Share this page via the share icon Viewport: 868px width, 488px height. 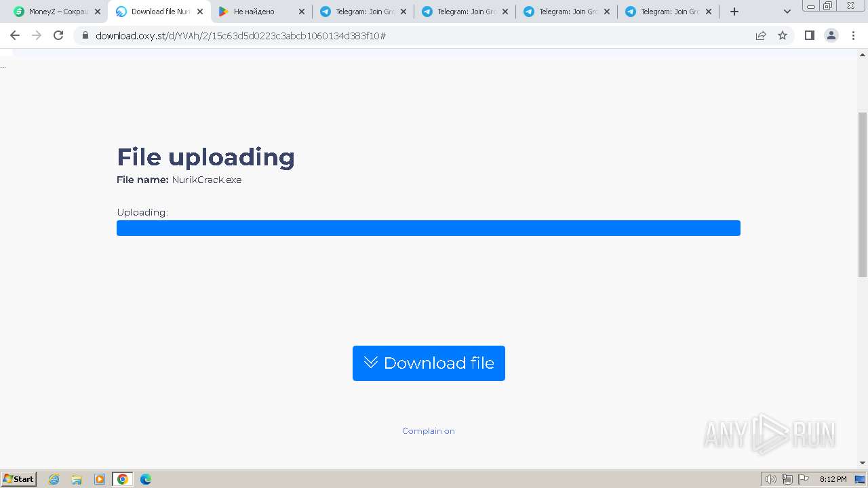(761, 35)
